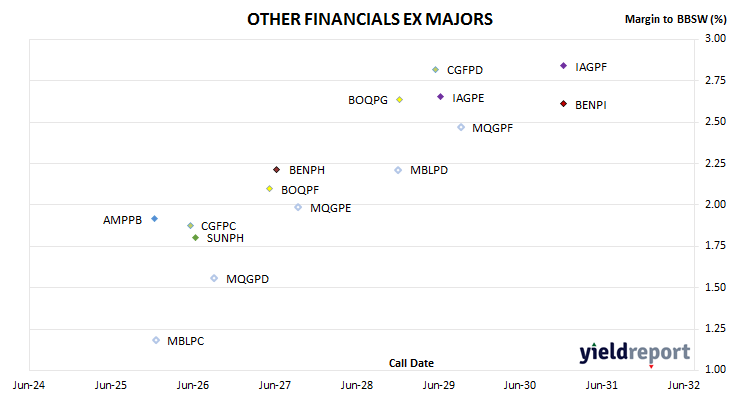Viewport: 730px width, 399px height.
Task: Click the AMPPB blue diamond marker
Action: (155, 219)
